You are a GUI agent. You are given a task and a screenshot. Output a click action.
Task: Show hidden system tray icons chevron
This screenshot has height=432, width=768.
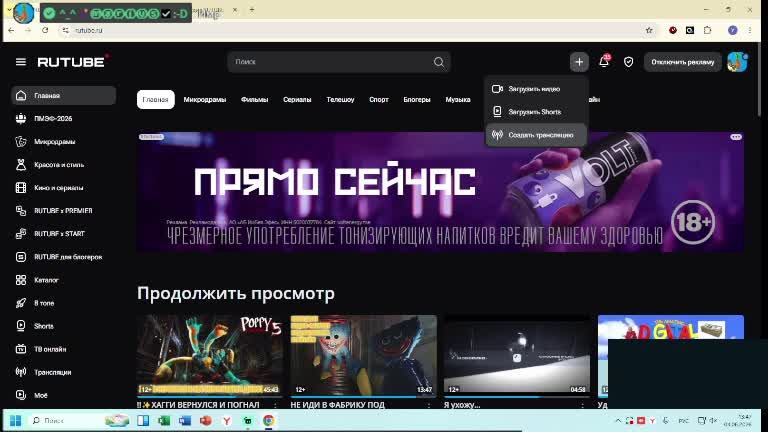pos(618,420)
